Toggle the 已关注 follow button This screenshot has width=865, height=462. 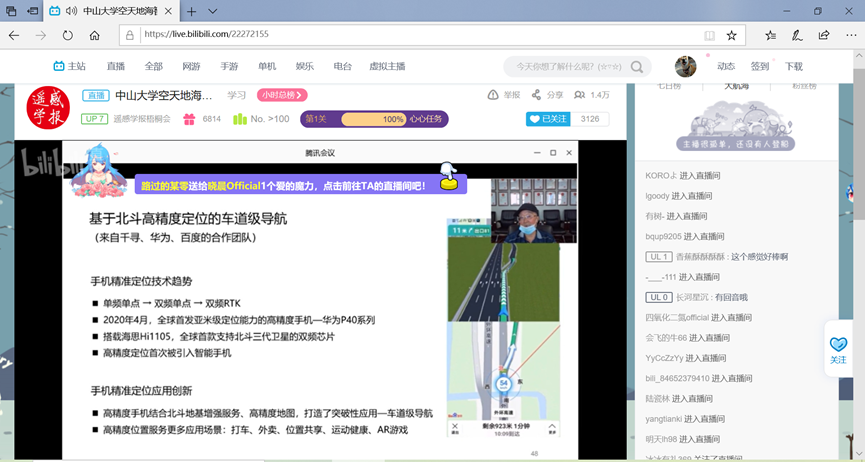(547, 119)
